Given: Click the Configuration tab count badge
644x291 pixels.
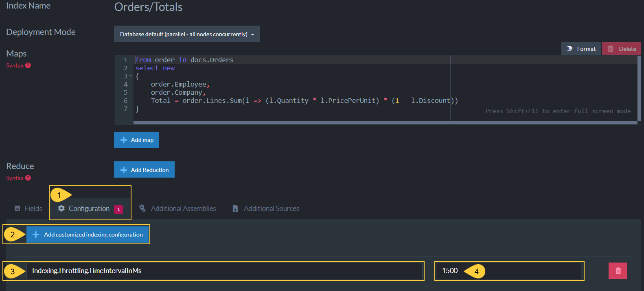Looking at the screenshot, I should click(118, 209).
